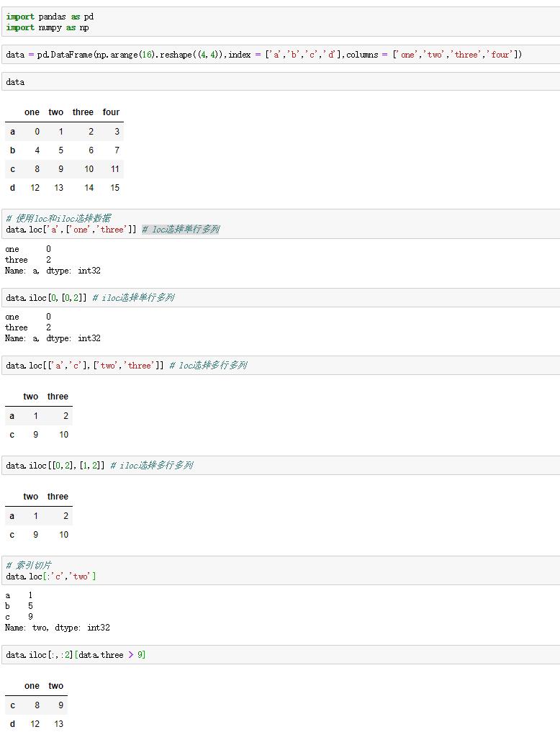Click value 6 in row b of first table
560x732 pixels.
[91, 150]
